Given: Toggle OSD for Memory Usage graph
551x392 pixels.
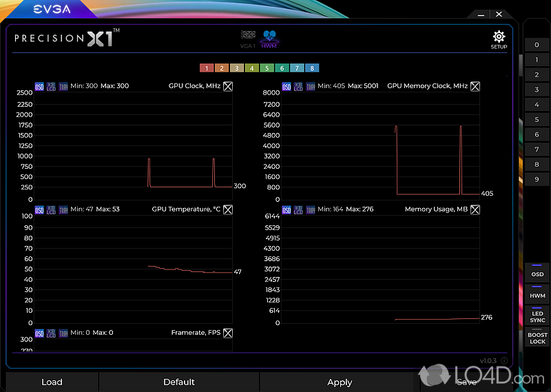Looking at the screenshot, I should click(x=287, y=209).
